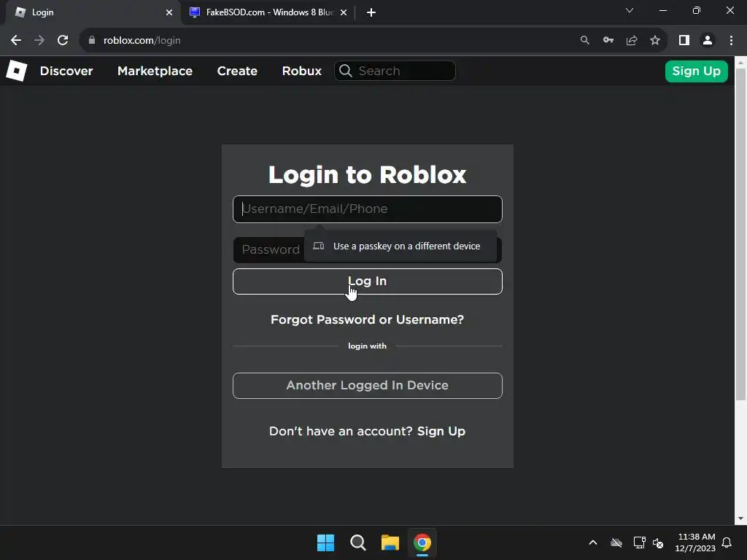Image resolution: width=747 pixels, height=560 pixels.
Task: Open the notifications bell in the taskbar
Action: [x=727, y=542]
